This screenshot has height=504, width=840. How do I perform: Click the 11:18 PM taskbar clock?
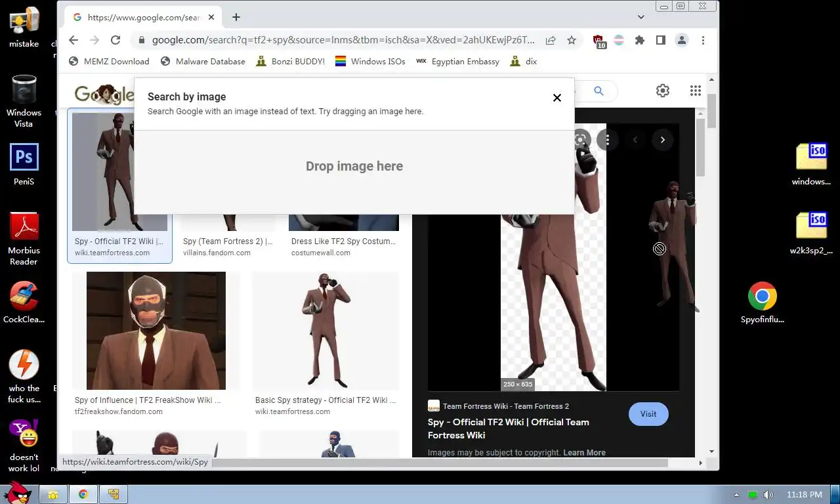tap(804, 495)
